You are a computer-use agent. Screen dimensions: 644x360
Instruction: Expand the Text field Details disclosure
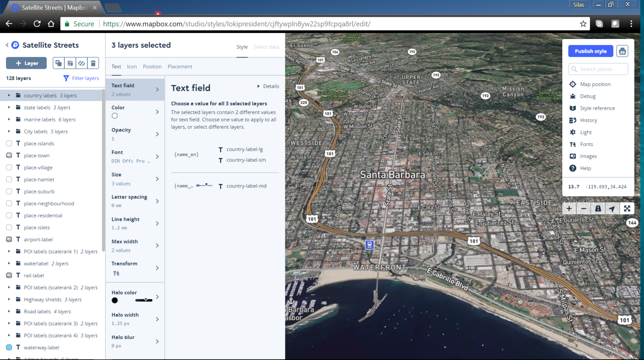pyautogui.click(x=268, y=86)
